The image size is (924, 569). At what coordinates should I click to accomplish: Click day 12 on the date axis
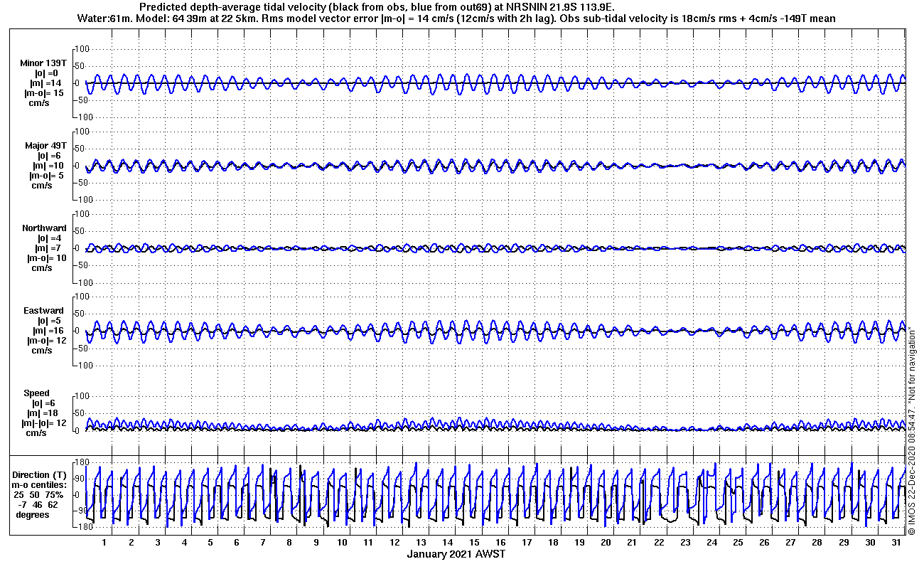pos(394,543)
